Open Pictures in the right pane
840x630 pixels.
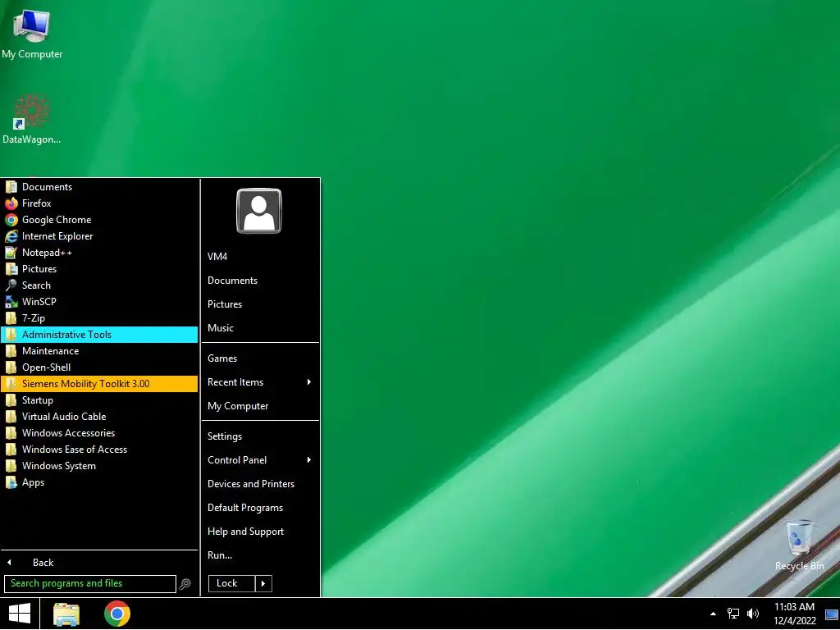pos(260,304)
